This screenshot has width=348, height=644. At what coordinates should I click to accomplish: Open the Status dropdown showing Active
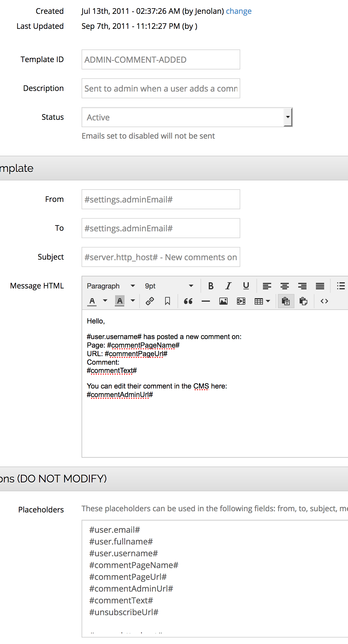tap(187, 117)
